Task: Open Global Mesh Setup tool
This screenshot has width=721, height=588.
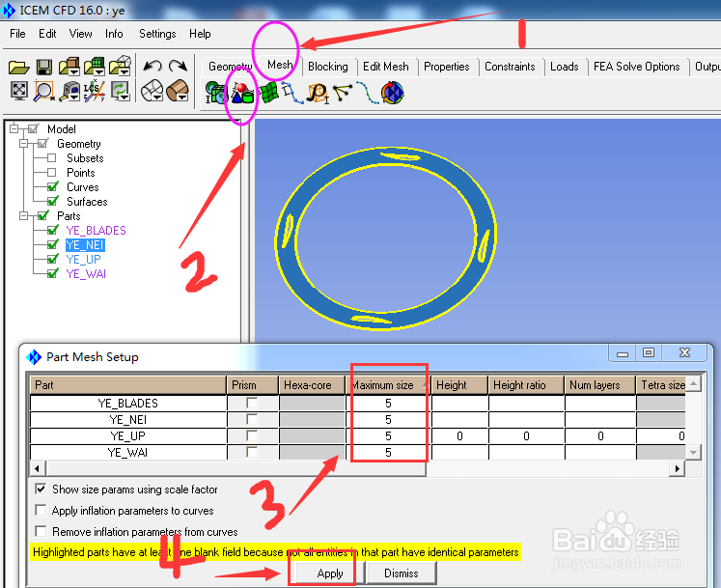Action: pyautogui.click(x=215, y=93)
